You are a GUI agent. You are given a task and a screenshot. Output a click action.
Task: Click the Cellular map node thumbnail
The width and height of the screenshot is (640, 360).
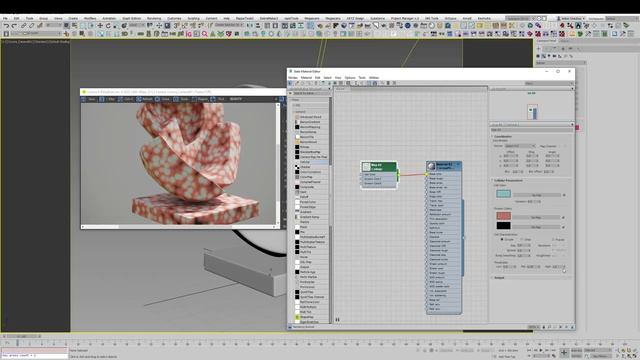[x=366, y=167]
